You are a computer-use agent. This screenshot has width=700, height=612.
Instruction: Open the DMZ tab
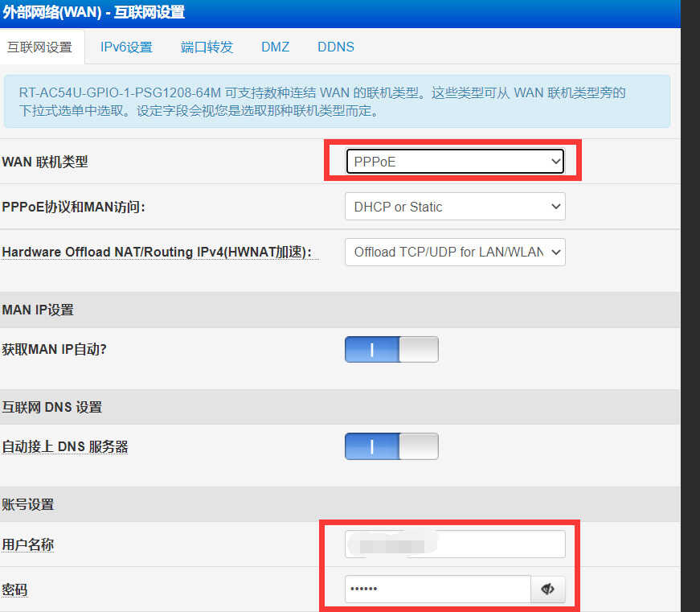pyautogui.click(x=276, y=47)
